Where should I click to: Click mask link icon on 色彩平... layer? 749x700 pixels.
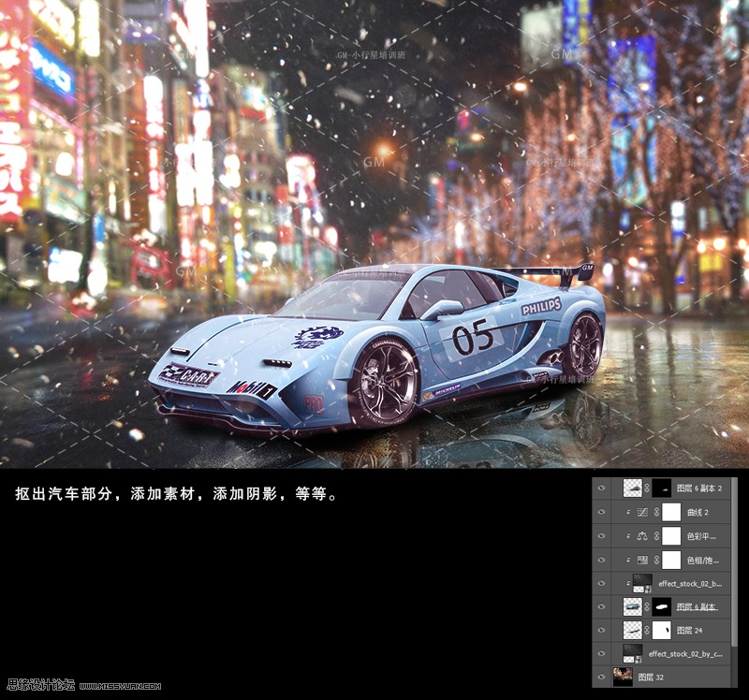point(656,535)
